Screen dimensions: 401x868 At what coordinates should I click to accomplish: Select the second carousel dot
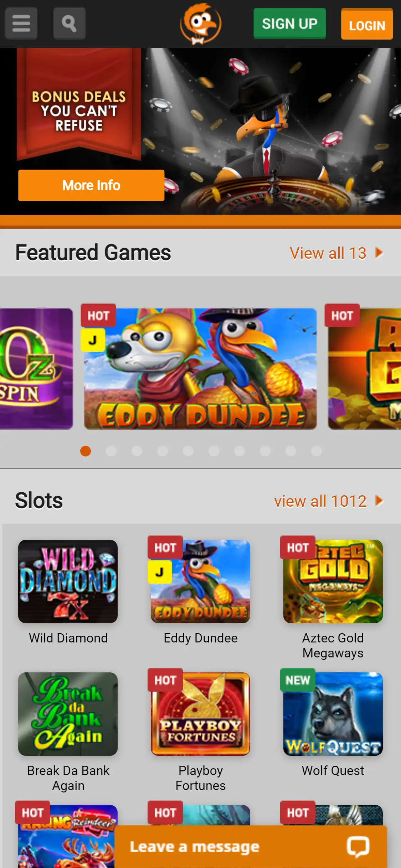[x=111, y=451]
